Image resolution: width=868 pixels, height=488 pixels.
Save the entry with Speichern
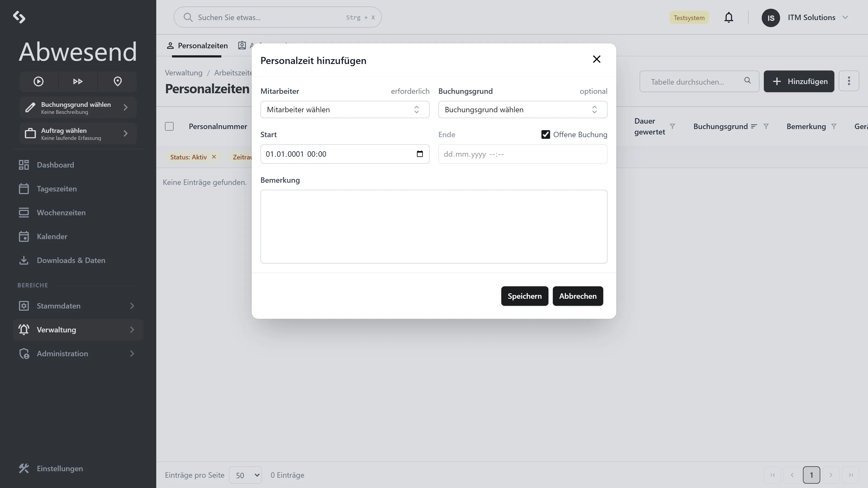[x=525, y=296]
